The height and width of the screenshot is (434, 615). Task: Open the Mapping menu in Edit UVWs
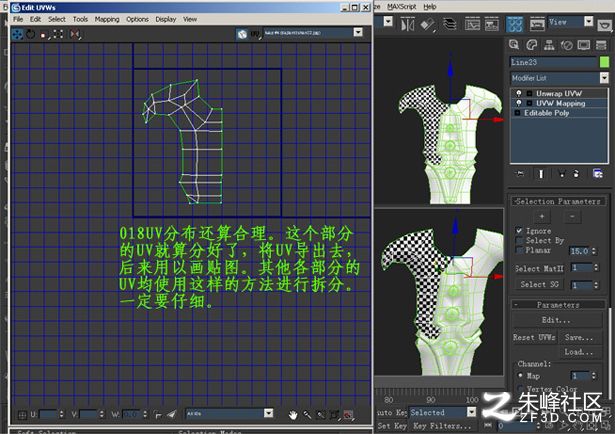click(107, 19)
